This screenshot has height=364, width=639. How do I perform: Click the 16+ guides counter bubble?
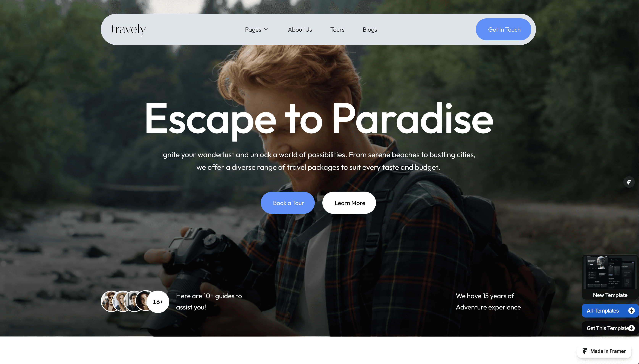tap(158, 302)
